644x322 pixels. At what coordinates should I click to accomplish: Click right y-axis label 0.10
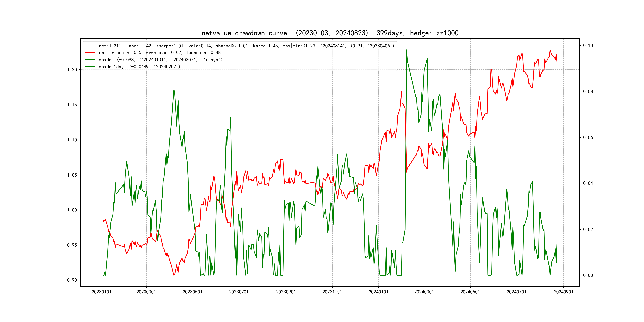588,46
